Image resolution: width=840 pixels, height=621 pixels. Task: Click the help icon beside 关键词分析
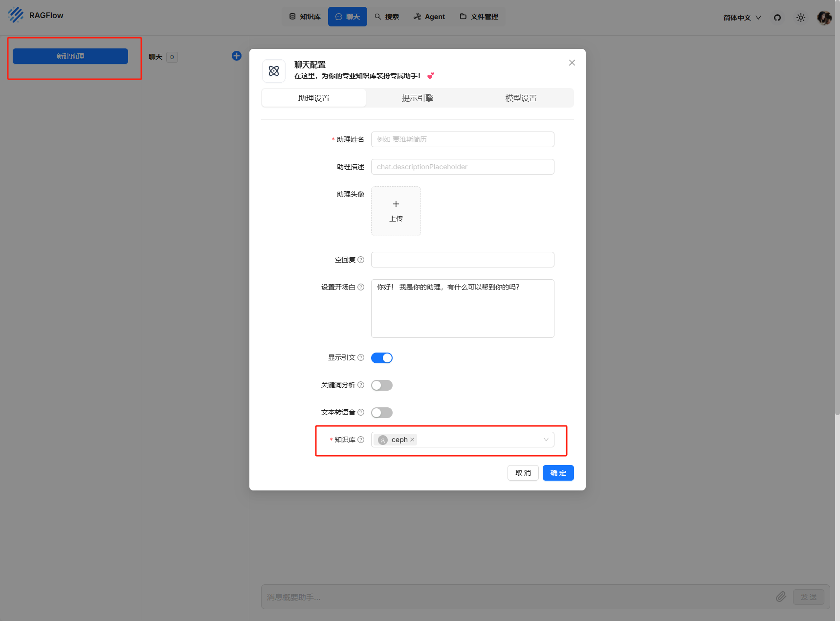click(361, 385)
